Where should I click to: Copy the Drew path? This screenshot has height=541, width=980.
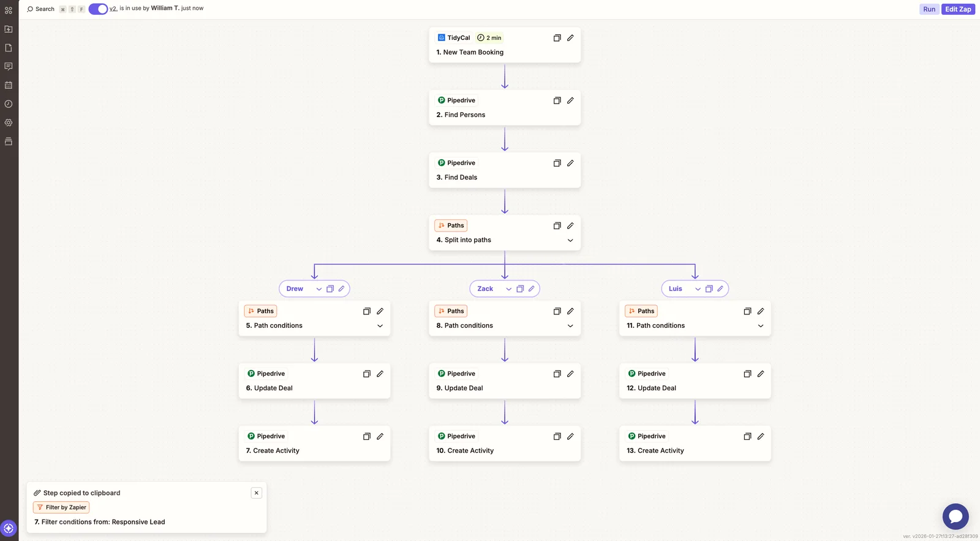[x=330, y=289]
